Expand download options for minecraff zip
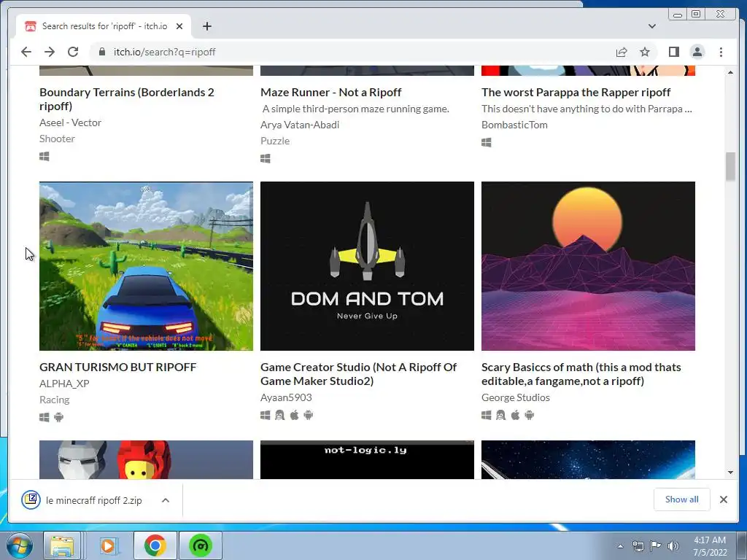This screenshot has width=747, height=560. (x=166, y=500)
